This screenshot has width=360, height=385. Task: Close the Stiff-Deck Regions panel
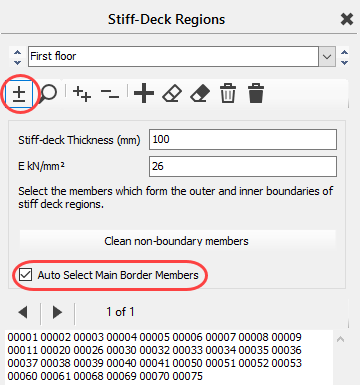(347, 19)
